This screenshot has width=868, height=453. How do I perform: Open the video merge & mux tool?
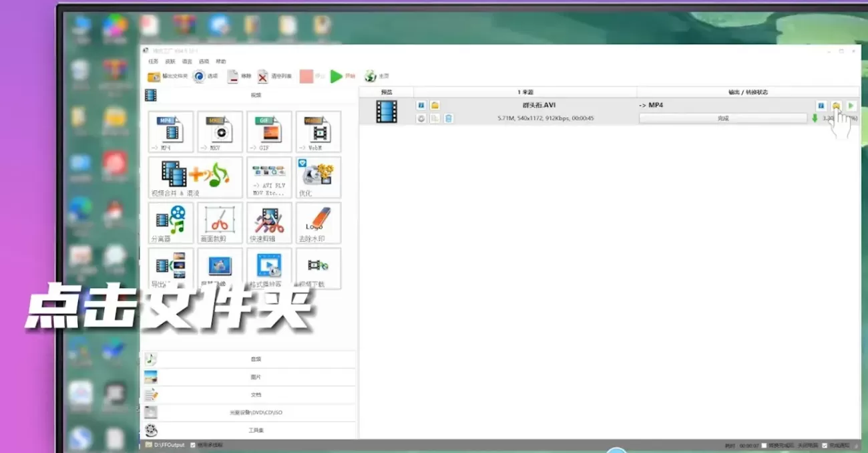[196, 177]
